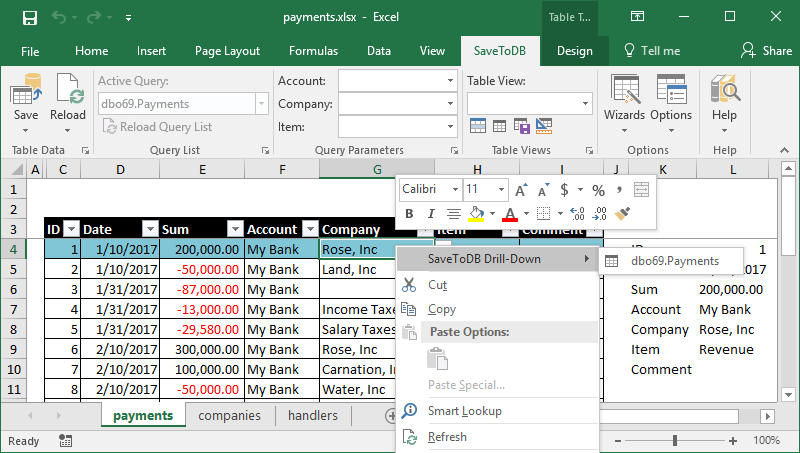This screenshot has height=453, width=800.
Task: Select cell with Sum -87,000.00
Action: pos(202,290)
